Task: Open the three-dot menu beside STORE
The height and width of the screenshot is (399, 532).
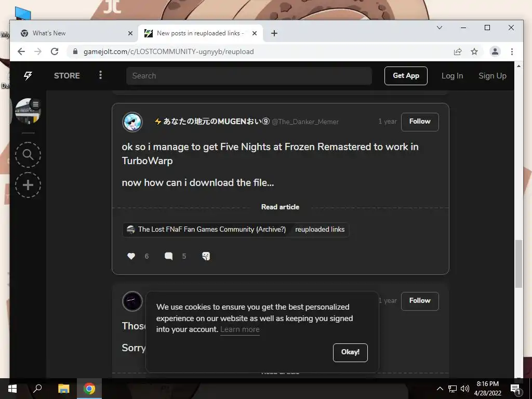Action: (x=100, y=75)
